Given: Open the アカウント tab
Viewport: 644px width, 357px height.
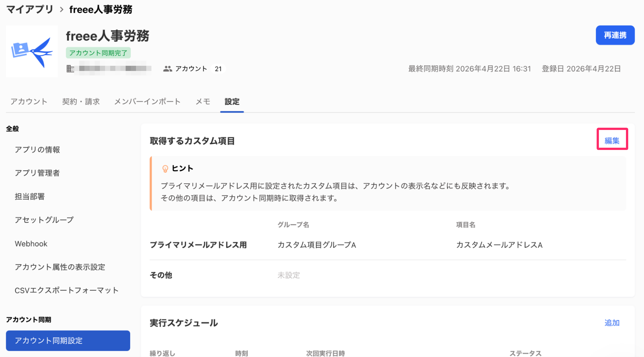Looking at the screenshot, I should point(29,102).
